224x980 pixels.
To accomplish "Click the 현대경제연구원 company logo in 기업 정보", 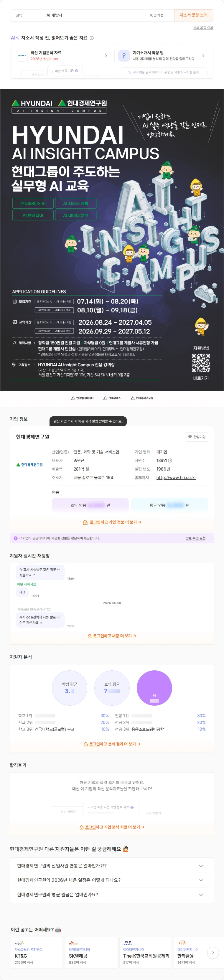I will [29, 465].
